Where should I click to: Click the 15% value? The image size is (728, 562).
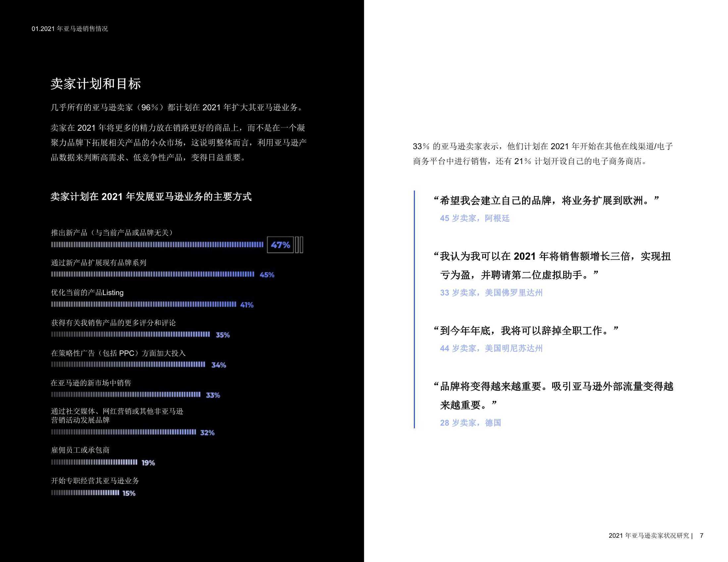(x=129, y=494)
